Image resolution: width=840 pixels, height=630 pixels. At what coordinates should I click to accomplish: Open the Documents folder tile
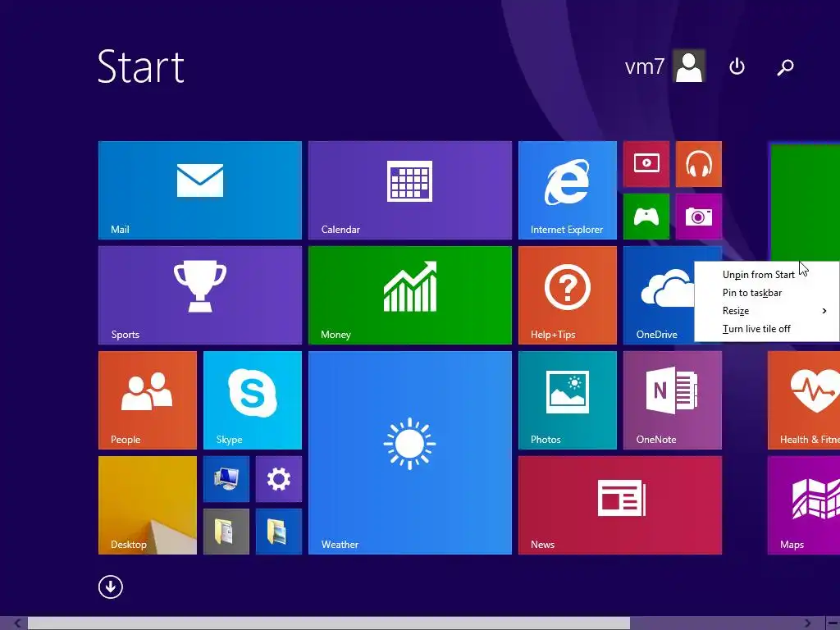click(226, 532)
